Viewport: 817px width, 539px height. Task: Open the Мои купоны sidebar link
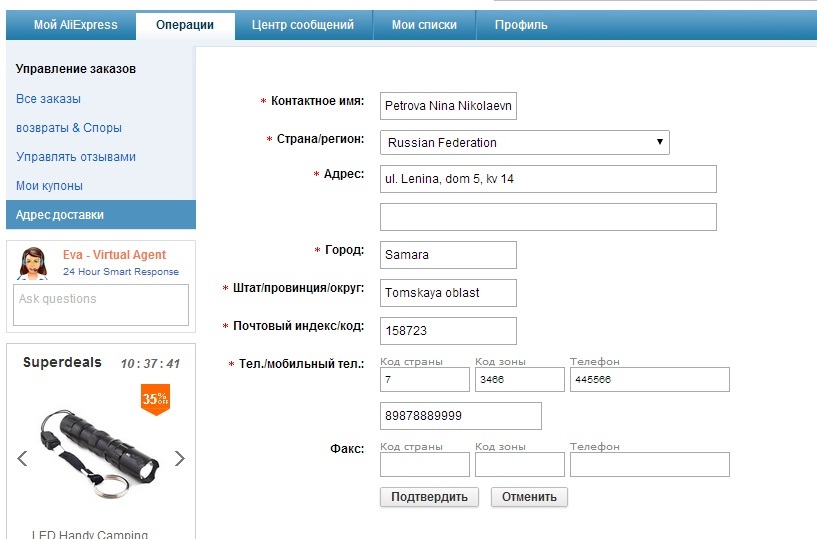coord(50,186)
